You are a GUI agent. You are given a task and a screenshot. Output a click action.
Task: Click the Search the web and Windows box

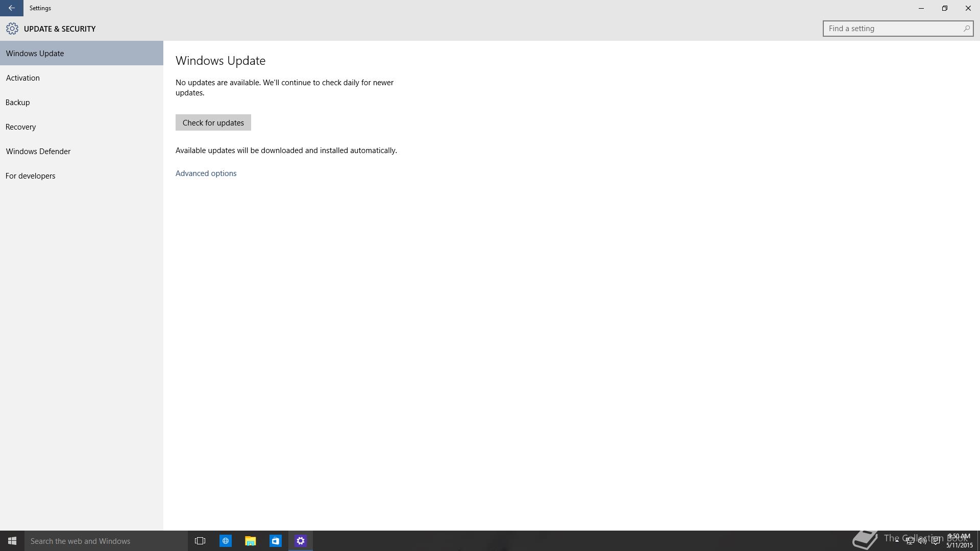[106, 541]
